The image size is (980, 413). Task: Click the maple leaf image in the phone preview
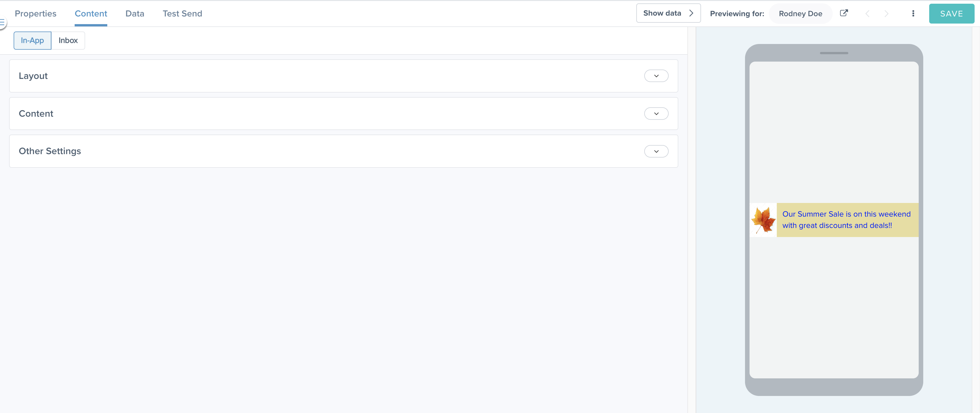tap(763, 220)
